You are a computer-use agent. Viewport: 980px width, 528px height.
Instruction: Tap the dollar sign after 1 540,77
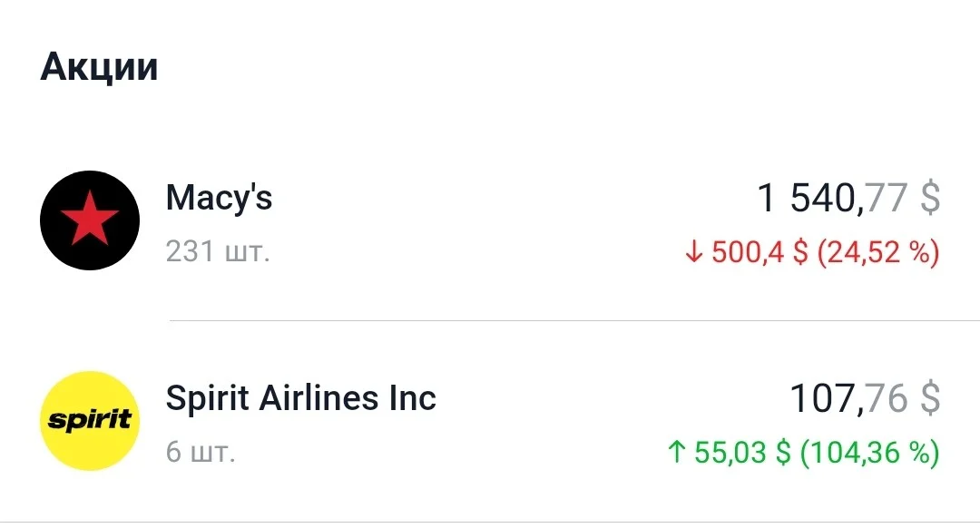point(930,198)
